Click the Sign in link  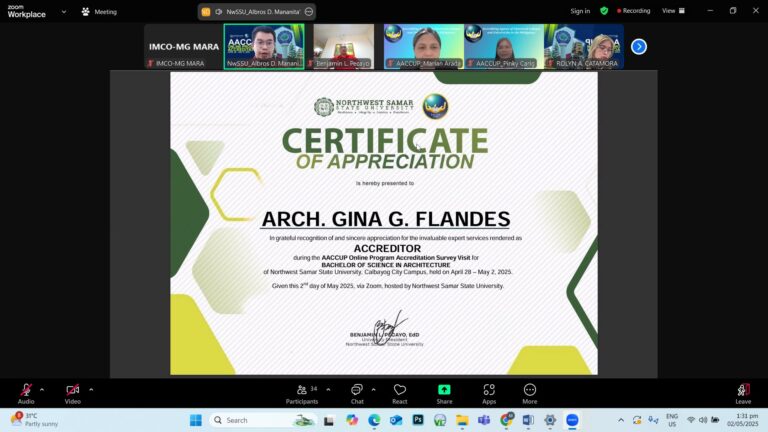point(580,11)
